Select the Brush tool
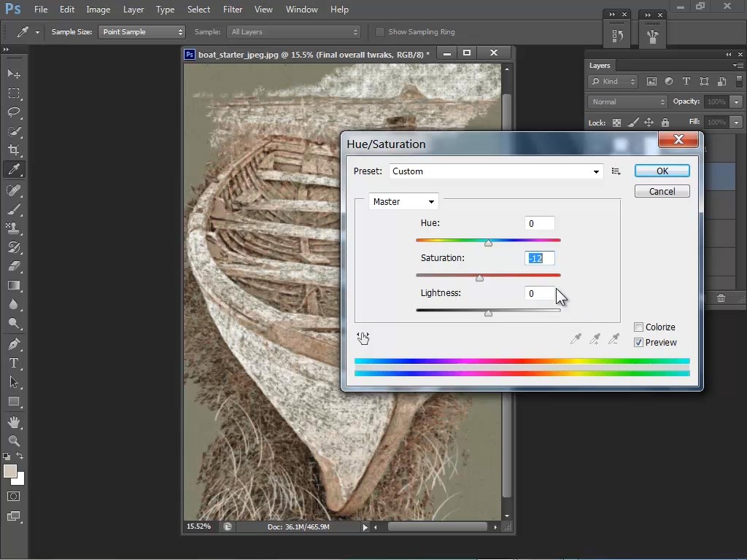Viewport: 747px width, 560px height. 14,209
